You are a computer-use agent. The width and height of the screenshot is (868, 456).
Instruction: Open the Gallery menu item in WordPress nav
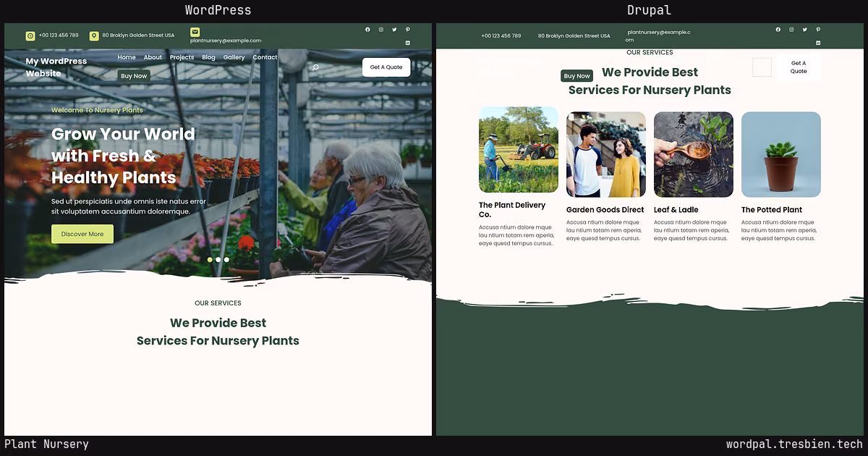coord(234,57)
